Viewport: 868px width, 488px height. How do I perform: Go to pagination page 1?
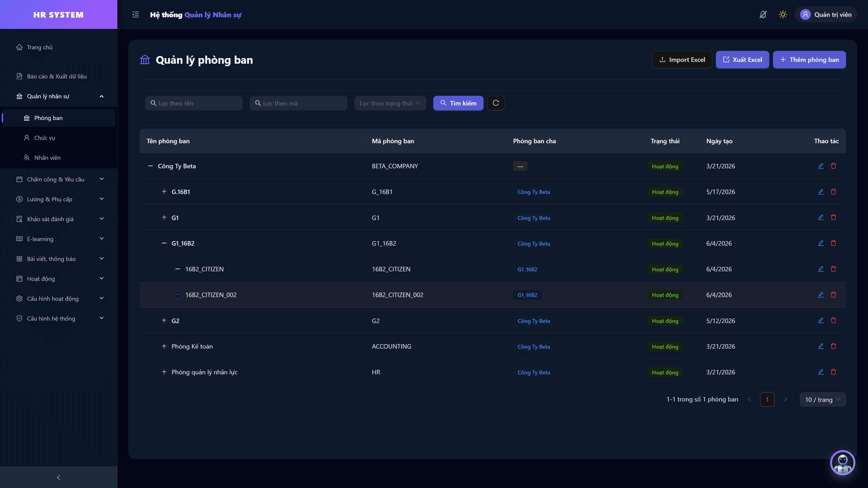(767, 399)
